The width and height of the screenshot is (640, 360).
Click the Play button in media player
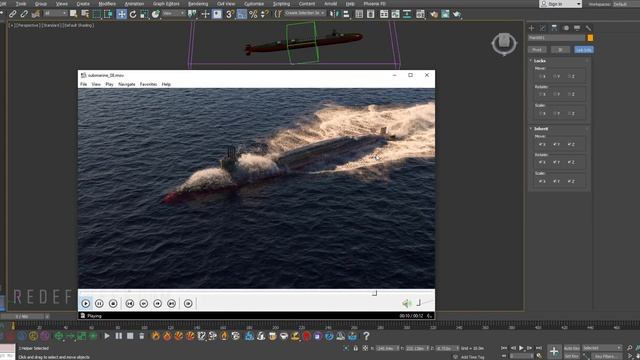tap(85, 303)
